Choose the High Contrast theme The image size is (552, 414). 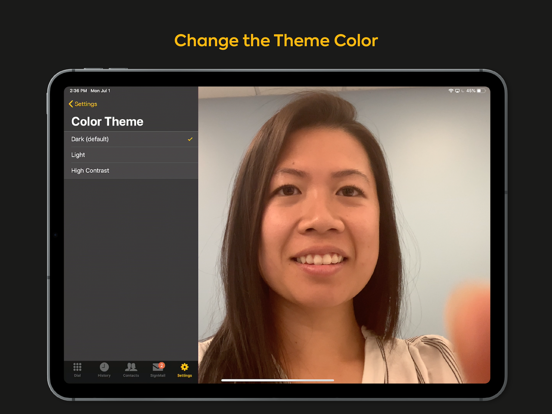[131, 171]
